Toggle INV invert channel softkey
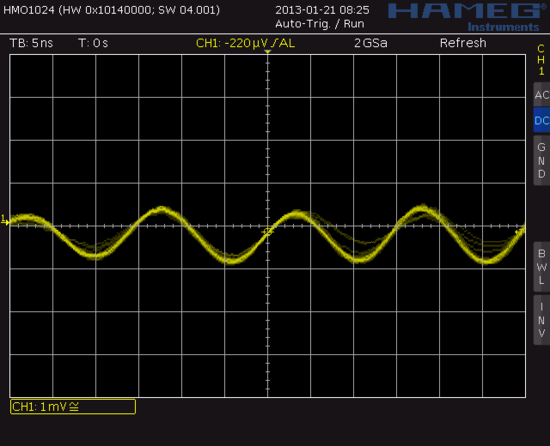 tap(542, 320)
